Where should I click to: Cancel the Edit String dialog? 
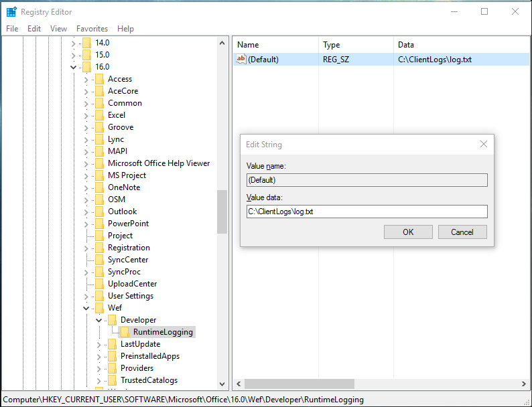point(462,232)
